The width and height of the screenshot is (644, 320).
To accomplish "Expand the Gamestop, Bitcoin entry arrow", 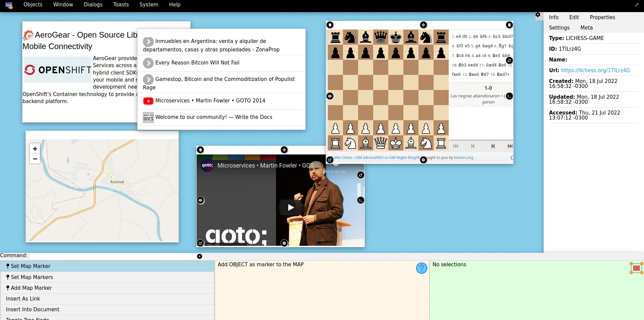I will point(148,80).
